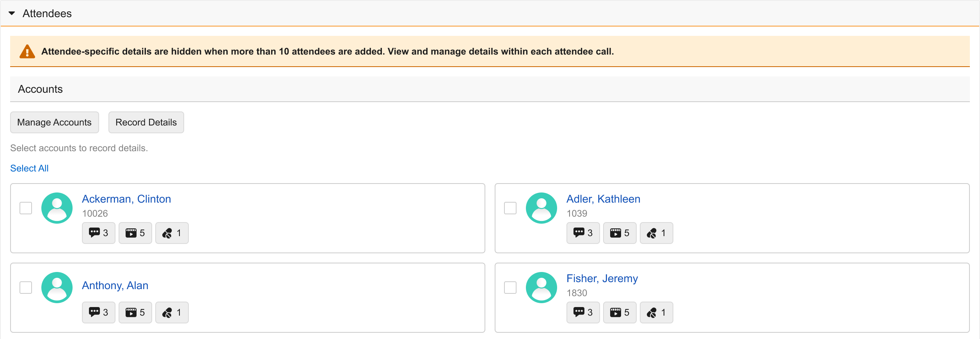Collapse the Attendees section

(x=12, y=14)
